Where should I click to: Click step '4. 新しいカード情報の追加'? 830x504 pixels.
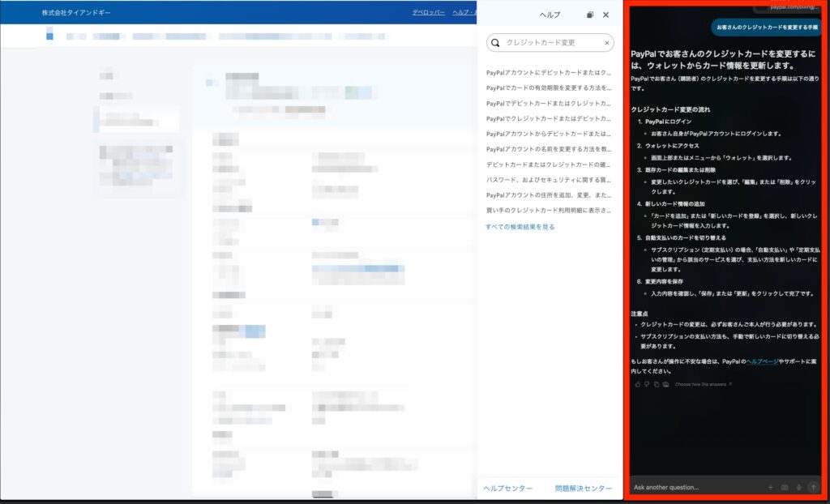click(x=670, y=204)
